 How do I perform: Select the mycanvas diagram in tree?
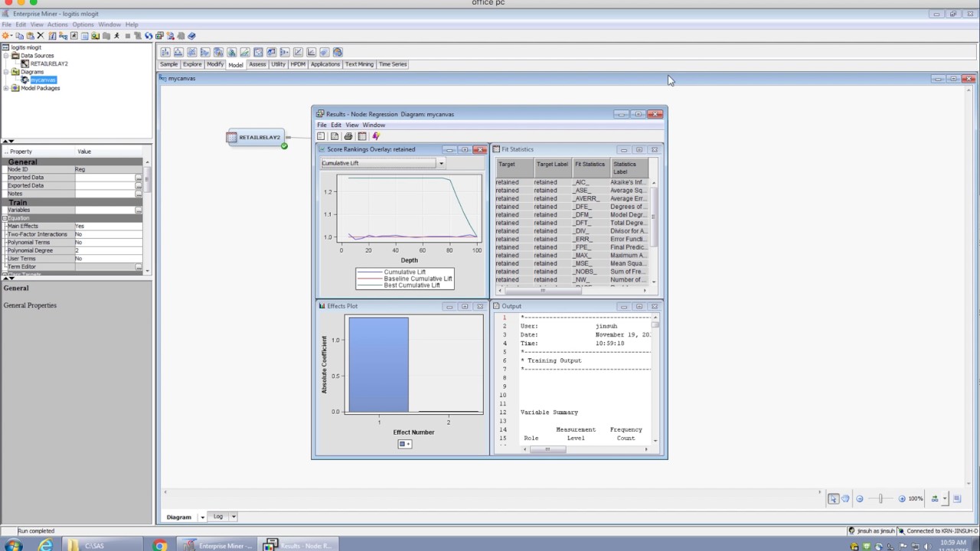(43, 80)
